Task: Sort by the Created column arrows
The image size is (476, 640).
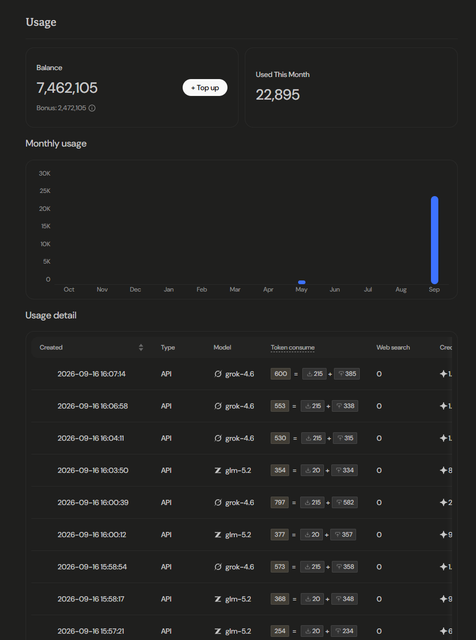Action: click(141, 347)
